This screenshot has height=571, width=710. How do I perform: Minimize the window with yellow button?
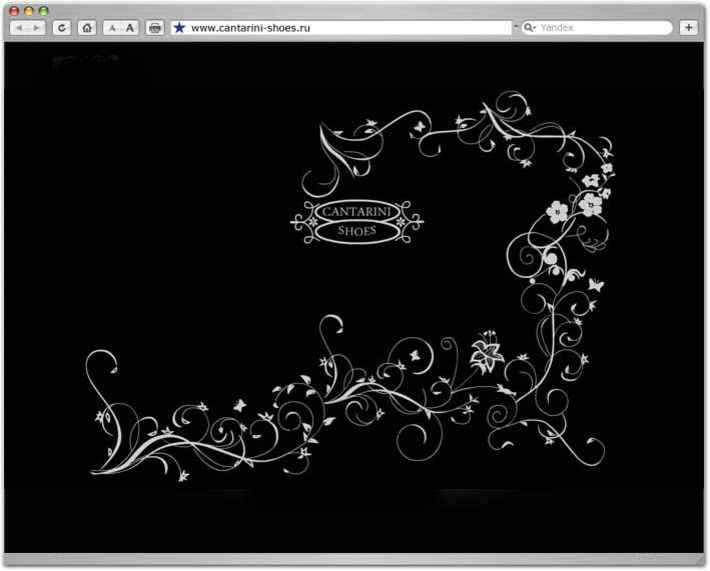(29, 11)
